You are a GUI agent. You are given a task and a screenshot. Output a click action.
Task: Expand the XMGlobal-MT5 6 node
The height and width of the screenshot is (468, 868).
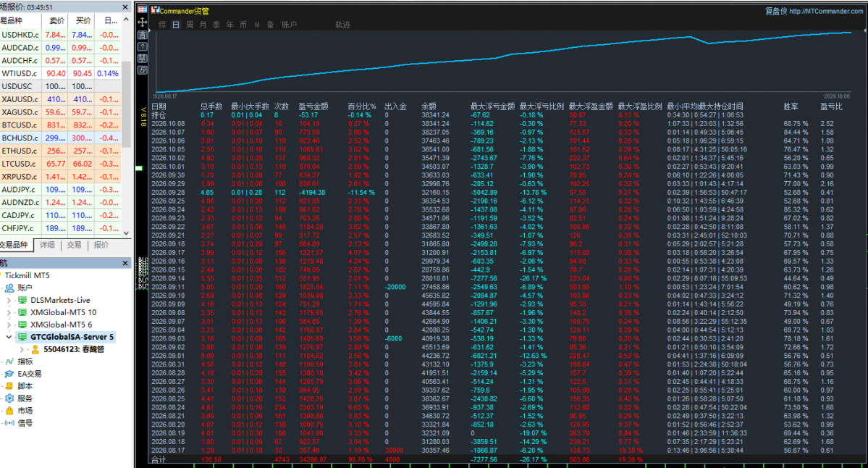(9, 325)
